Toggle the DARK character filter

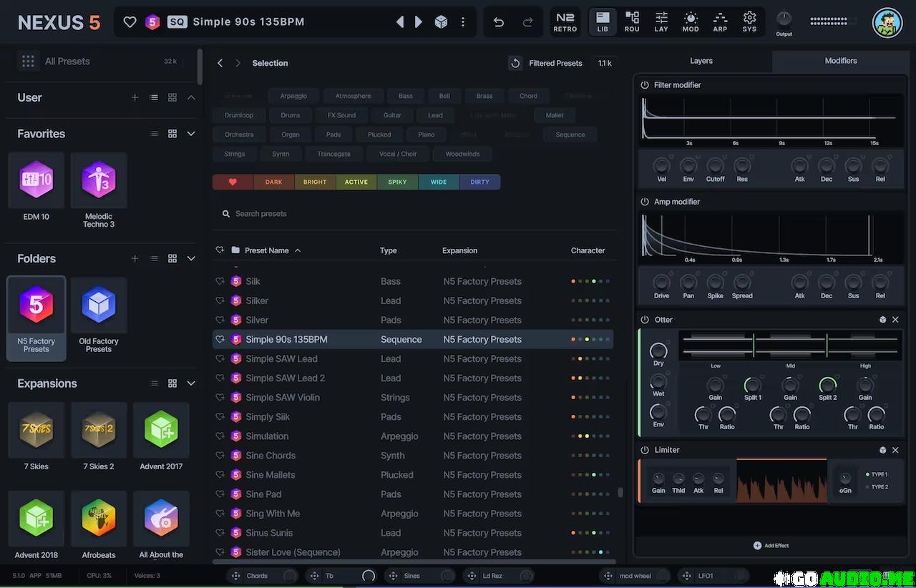274,182
